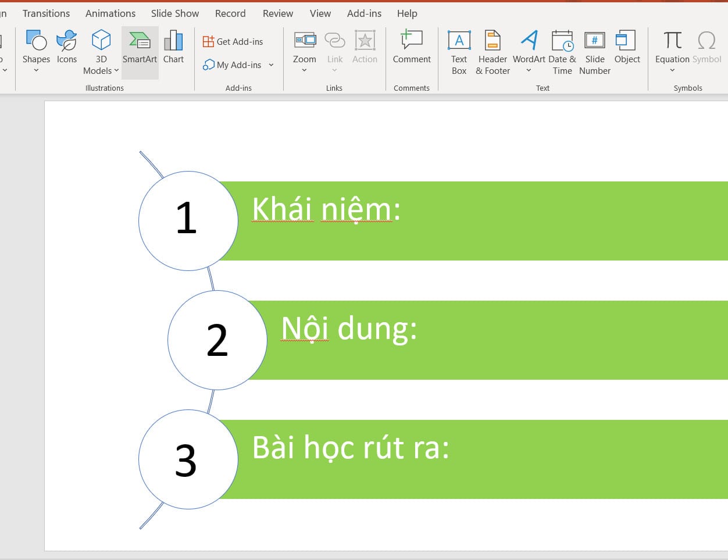
Task: Click the Equation pi icon
Action: pos(673,40)
